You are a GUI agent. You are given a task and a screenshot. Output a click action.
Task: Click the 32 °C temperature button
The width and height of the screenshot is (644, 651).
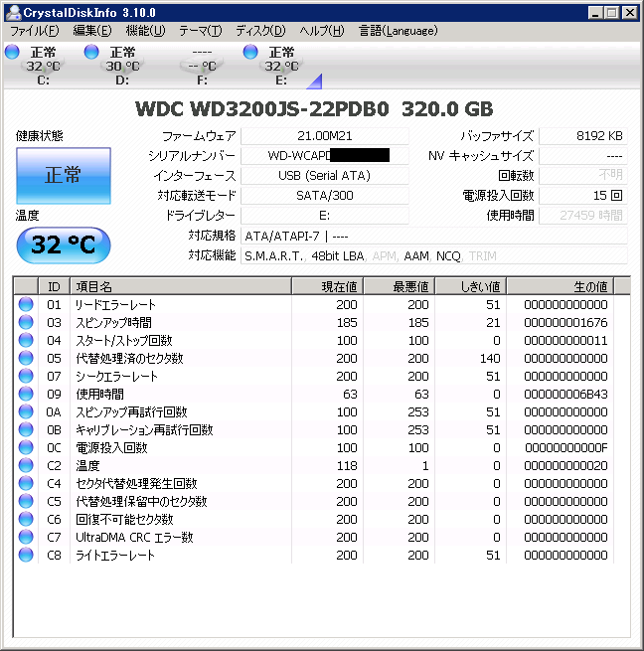[63, 245]
